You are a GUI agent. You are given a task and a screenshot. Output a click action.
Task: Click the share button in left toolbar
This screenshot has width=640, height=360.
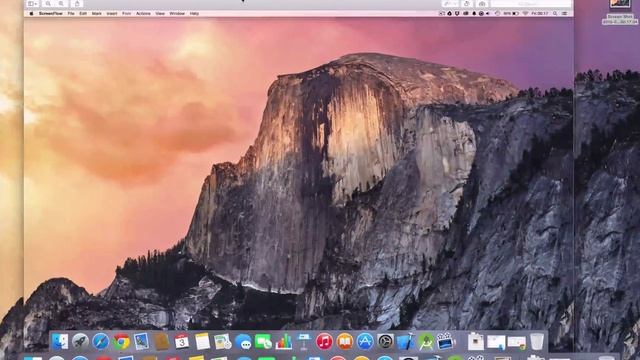(77, 4)
